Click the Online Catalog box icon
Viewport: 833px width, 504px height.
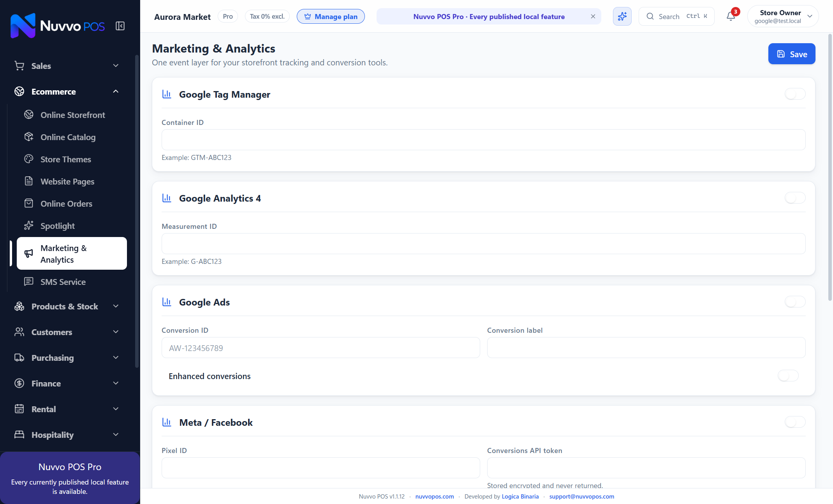pos(29,137)
